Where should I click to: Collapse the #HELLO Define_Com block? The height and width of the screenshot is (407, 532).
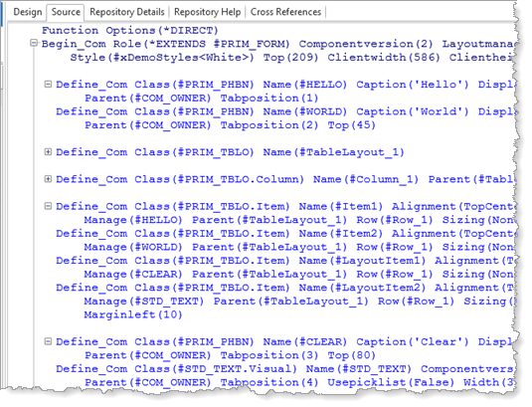tap(48, 84)
